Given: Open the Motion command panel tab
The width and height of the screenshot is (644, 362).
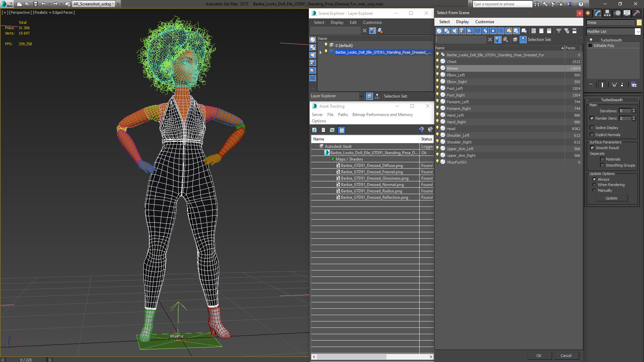Looking at the screenshot, I should pyautogui.click(x=618, y=13).
